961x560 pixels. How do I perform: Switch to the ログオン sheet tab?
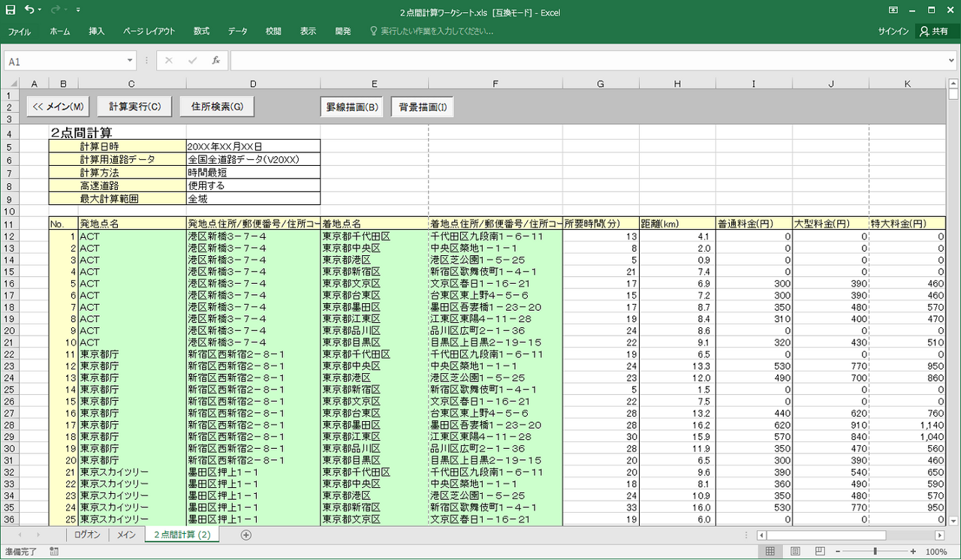[87, 534]
